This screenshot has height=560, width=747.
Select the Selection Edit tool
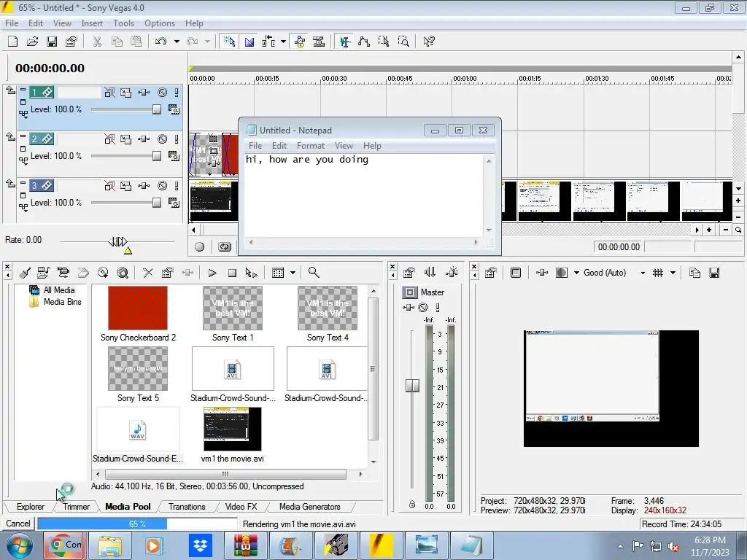click(x=384, y=42)
